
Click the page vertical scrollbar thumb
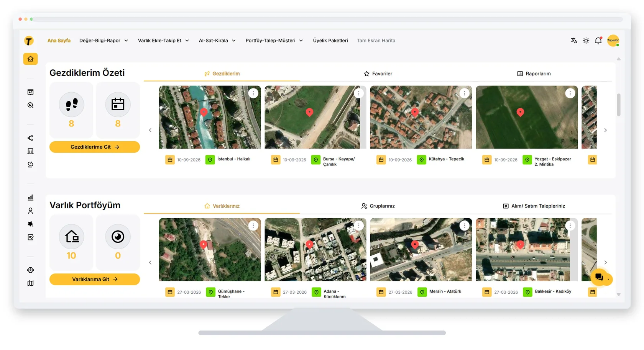point(618,105)
